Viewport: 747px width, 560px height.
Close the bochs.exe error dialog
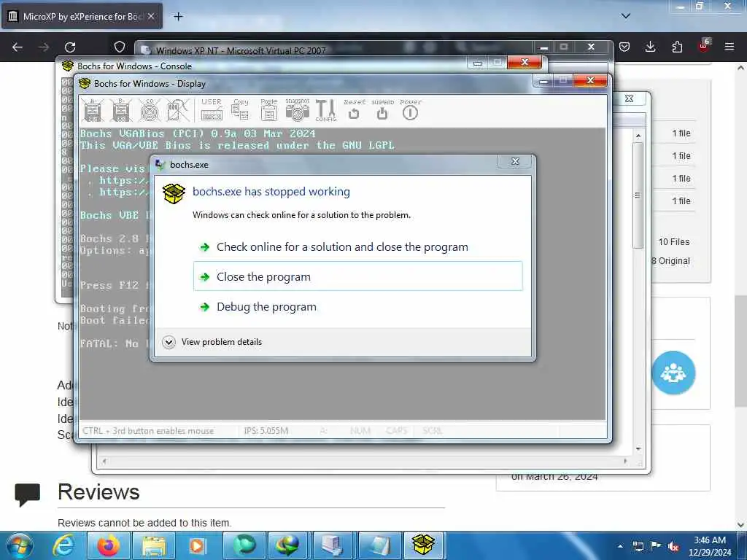point(514,161)
